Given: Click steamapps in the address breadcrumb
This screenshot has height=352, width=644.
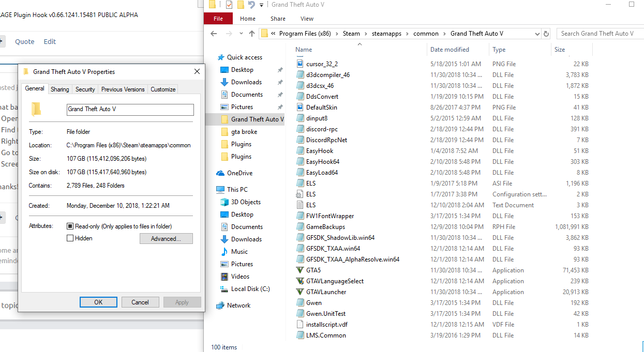Looking at the screenshot, I should [x=386, y=34].
